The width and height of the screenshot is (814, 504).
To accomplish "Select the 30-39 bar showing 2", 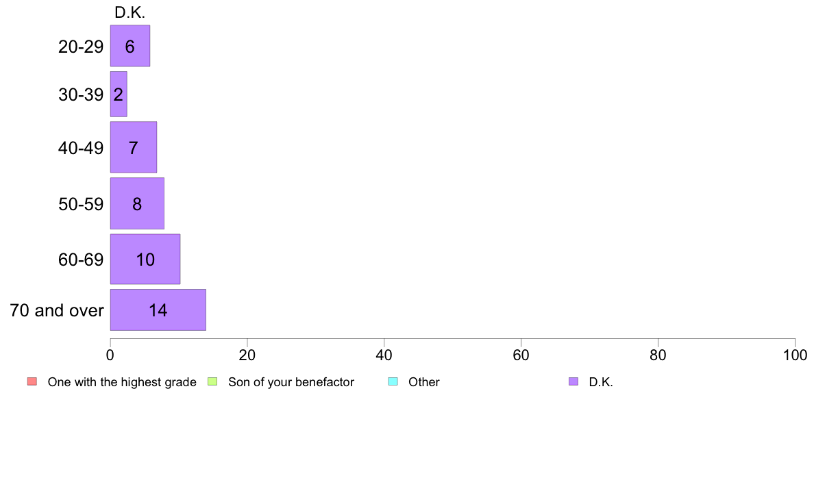I will (119, 94).
